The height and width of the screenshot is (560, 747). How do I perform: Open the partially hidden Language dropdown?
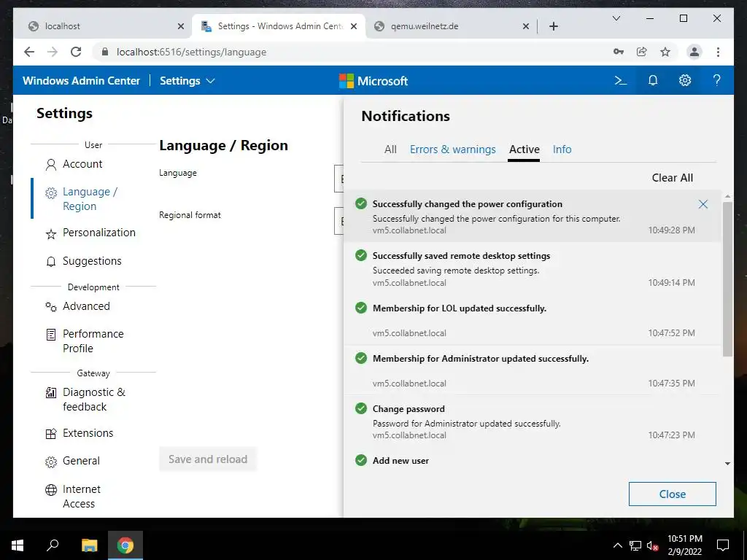(x=338, y=179)
